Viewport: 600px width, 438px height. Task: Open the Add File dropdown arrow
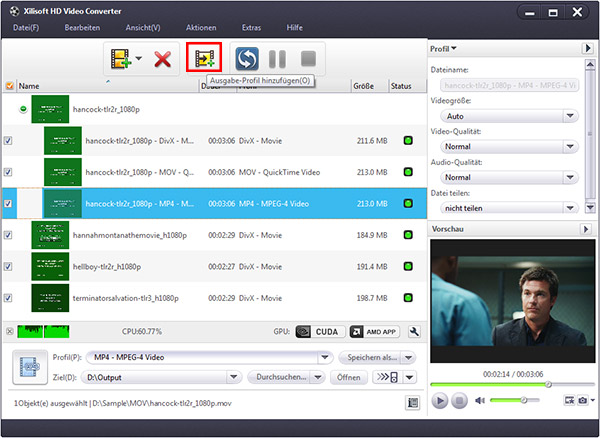(139, 59)
